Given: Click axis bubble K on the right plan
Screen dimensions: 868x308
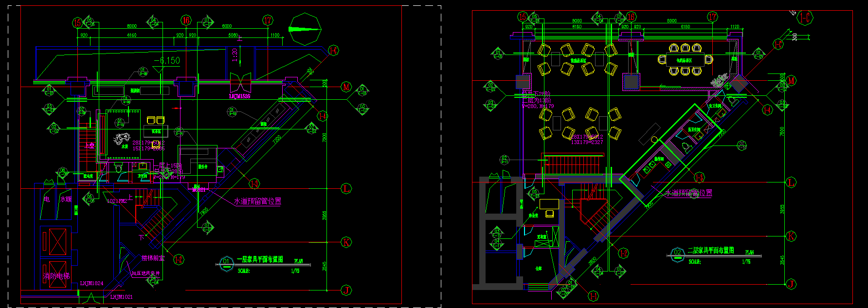Looking at the screenshot, I should (791, 236).
